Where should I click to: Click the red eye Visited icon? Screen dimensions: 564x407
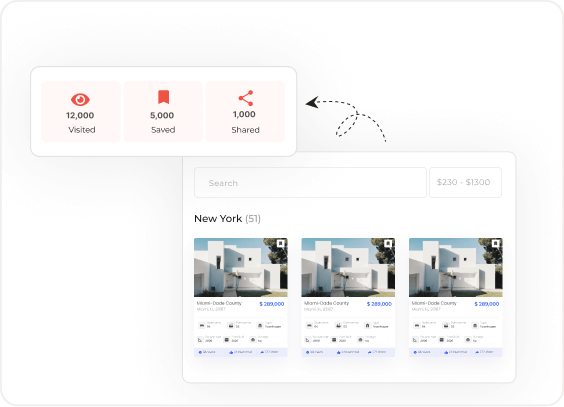point(80,100)
